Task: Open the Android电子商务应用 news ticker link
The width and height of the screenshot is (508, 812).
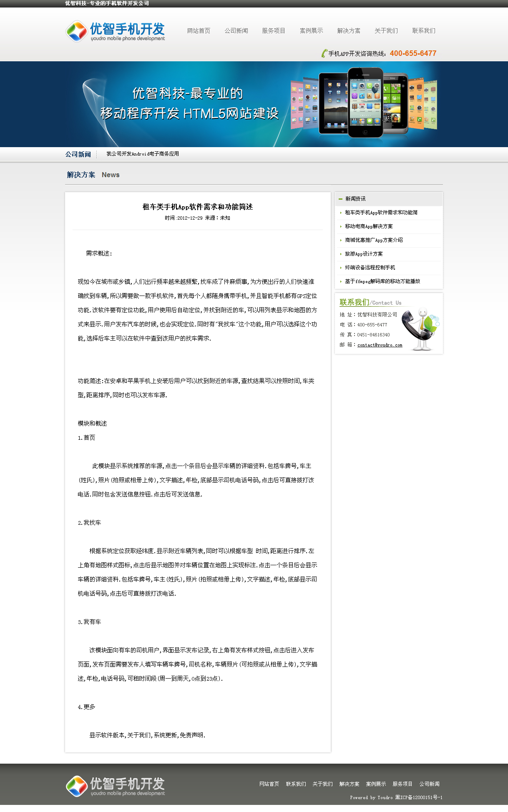Action: click(143, 154)
